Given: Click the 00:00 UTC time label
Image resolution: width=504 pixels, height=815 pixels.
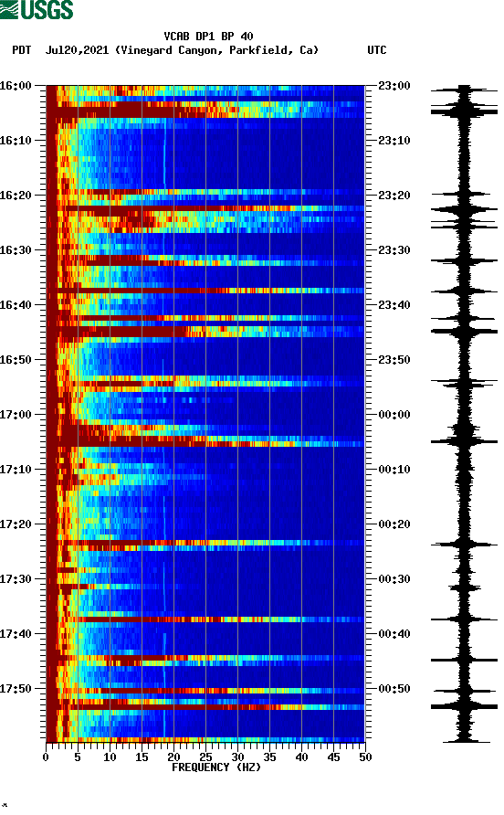Looking at the screenshot, I should pos(394,415).
